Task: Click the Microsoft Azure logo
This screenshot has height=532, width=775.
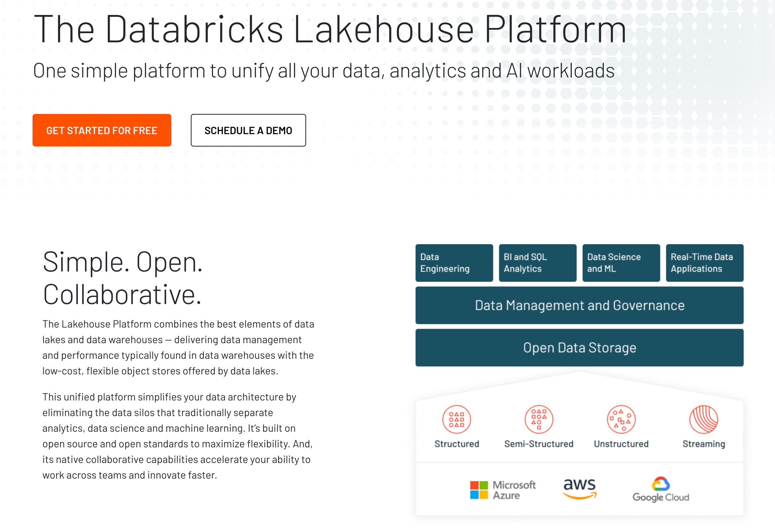Action: [x=502, y=490]
